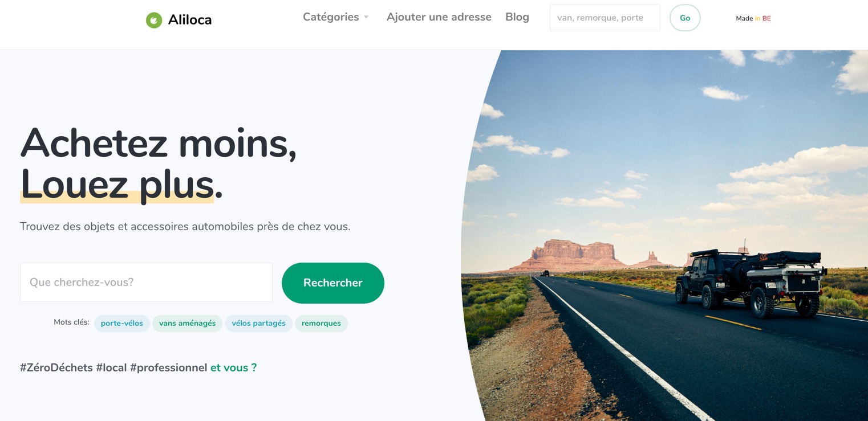Click the desert road hero image
This screenshot has width=868, height=421.
click(x=664, y=235)
